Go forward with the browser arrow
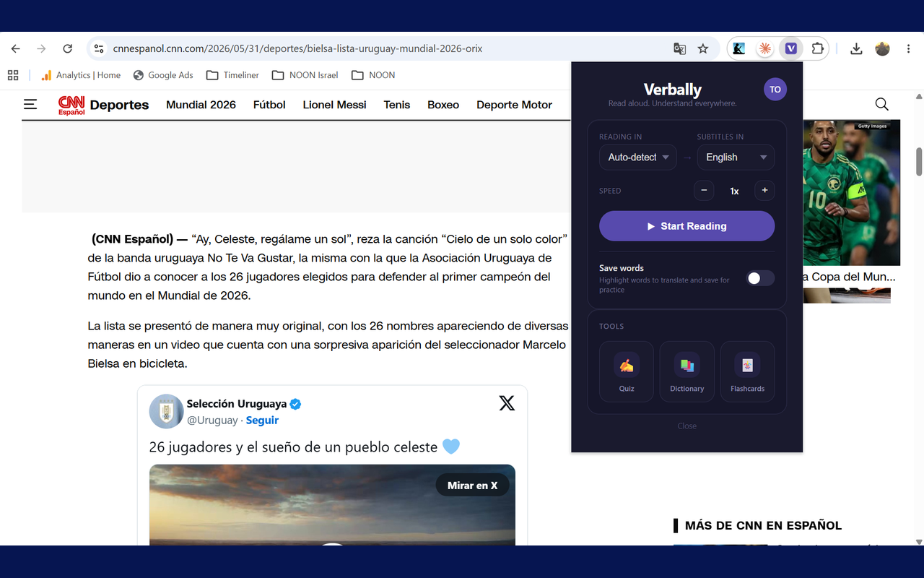The image size is (924, 578). (x=41, y=48)
